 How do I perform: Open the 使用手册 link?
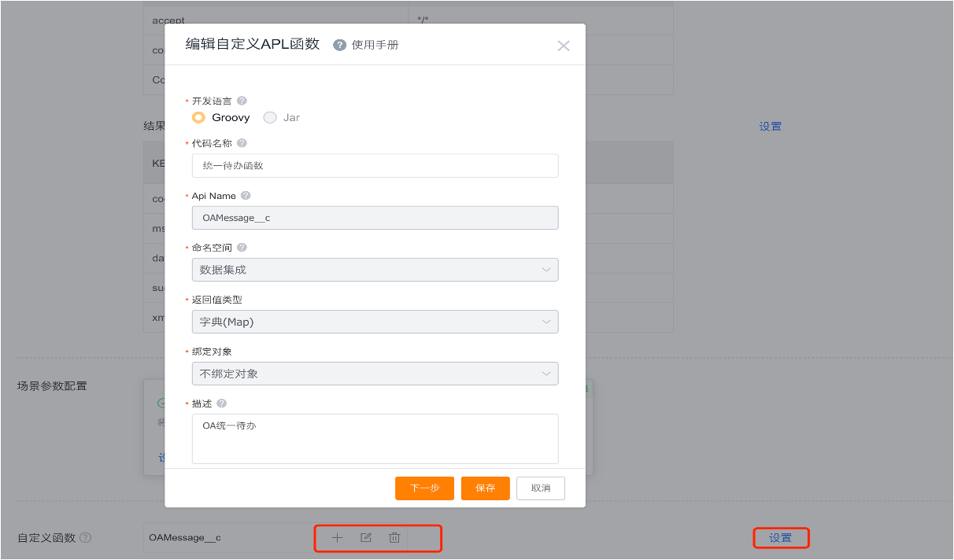click(375, 46)
